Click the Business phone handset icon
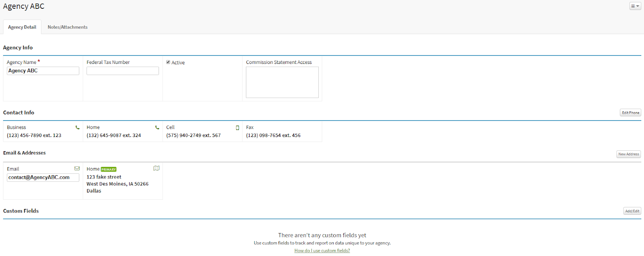644x256 pixels. click(78, 127)
